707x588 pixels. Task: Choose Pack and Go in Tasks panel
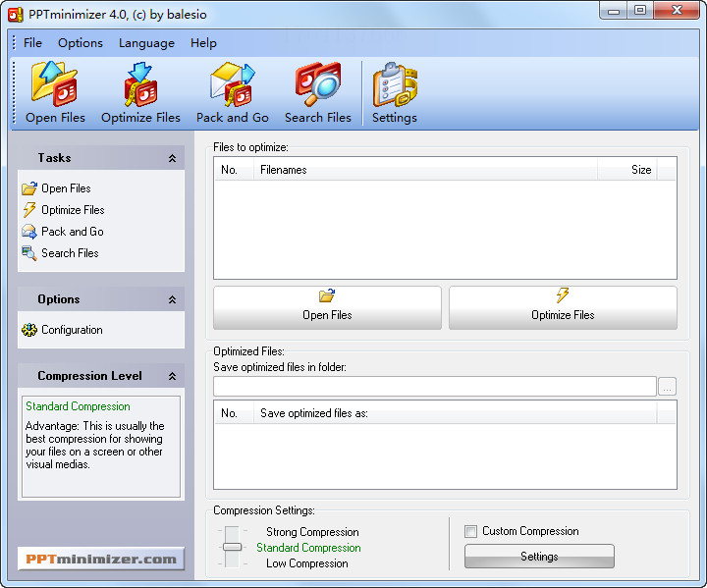(72, 232)
